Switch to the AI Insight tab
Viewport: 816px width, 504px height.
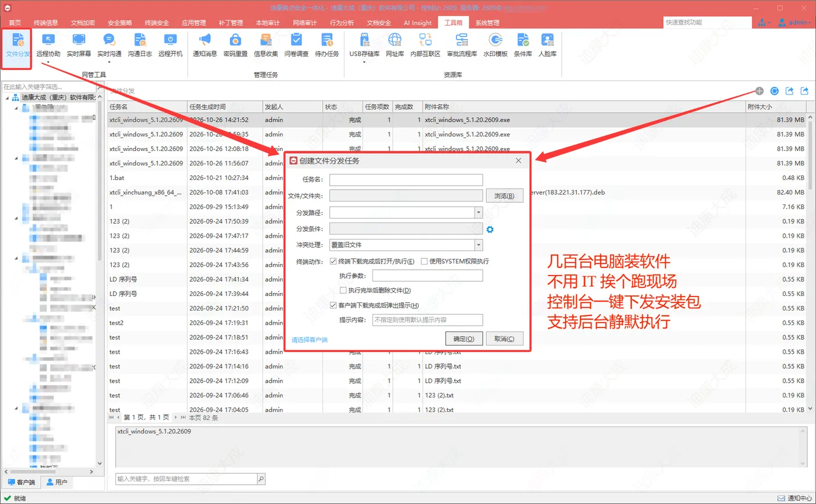pos(418,23)
